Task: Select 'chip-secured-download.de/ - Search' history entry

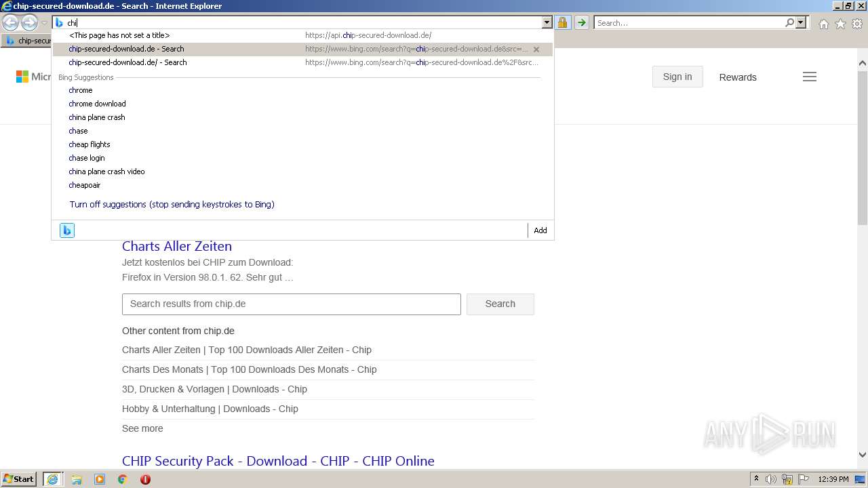Action: pyautogui.click(x=302, y=62)
